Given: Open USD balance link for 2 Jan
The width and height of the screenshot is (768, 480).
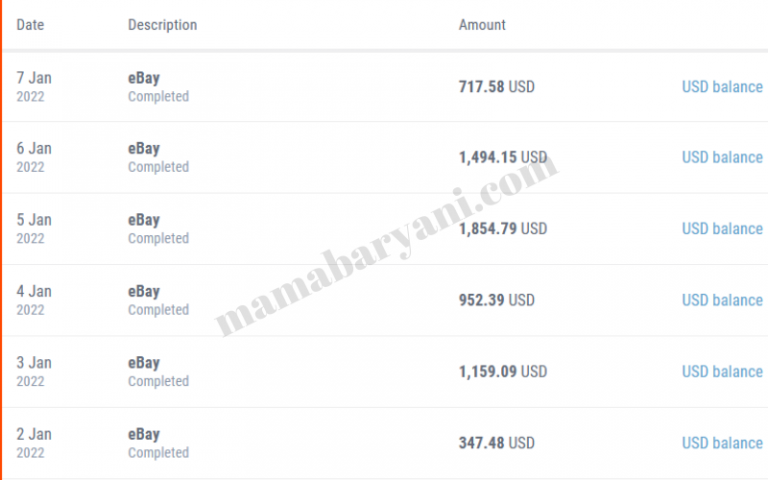Looking at the screenshot, I should (722, 443).
